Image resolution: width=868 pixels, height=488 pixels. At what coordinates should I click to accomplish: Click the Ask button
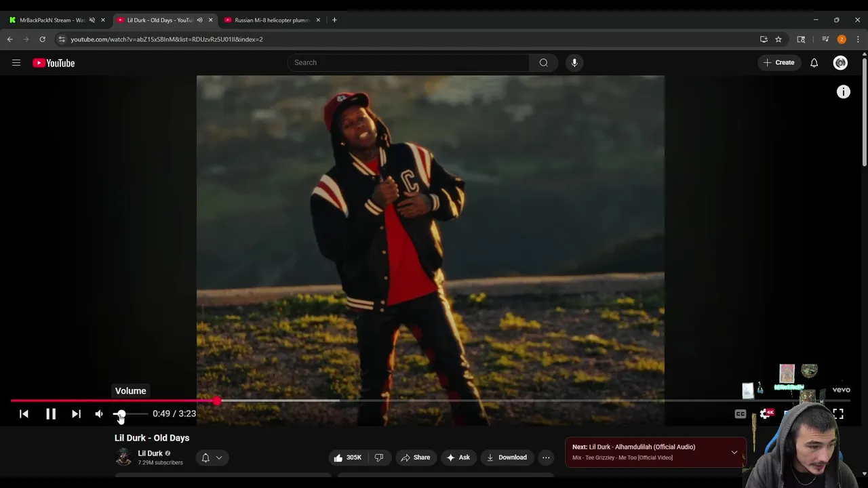point(458,457)
